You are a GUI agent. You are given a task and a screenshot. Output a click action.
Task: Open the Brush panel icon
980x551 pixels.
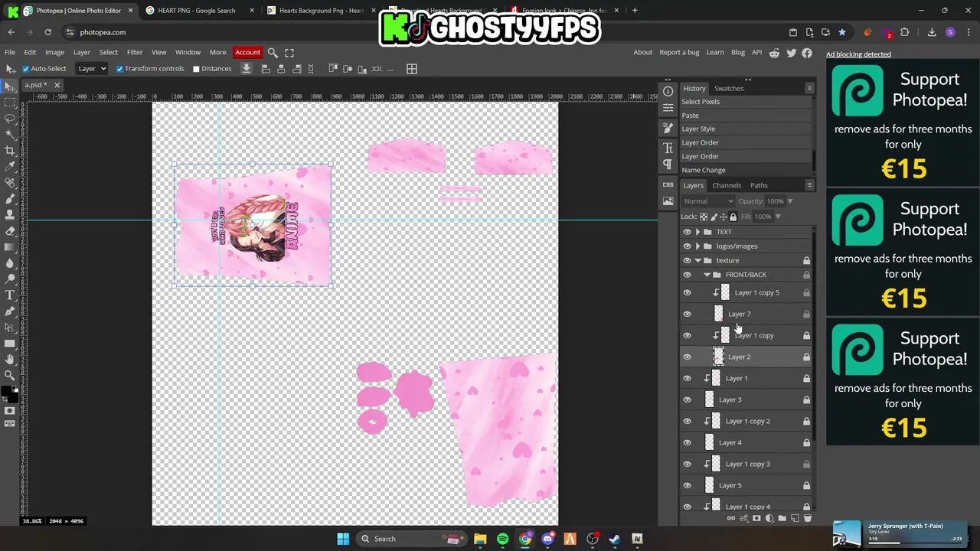point(668,129)
